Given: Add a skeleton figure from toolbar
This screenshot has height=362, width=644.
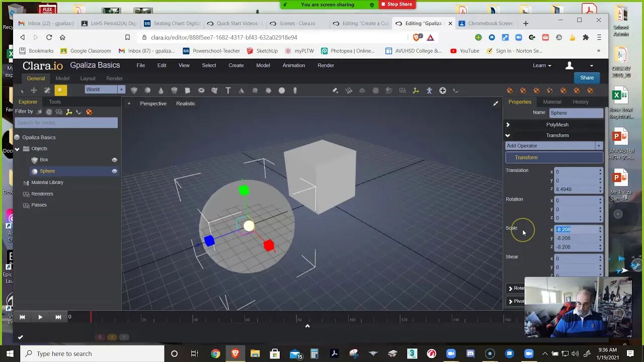Looking at the screenshot, I should [x=429, y=90].
